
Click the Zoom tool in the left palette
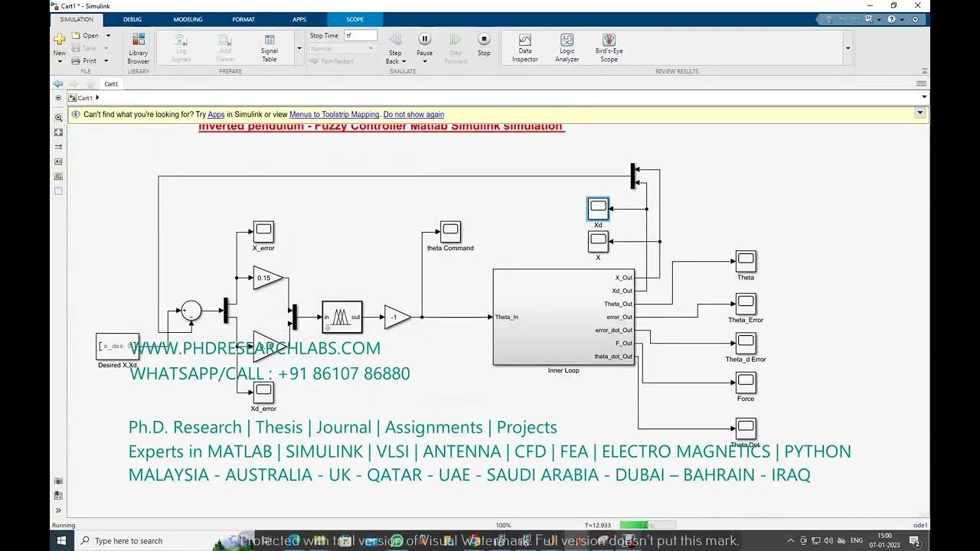click(58, 118)
